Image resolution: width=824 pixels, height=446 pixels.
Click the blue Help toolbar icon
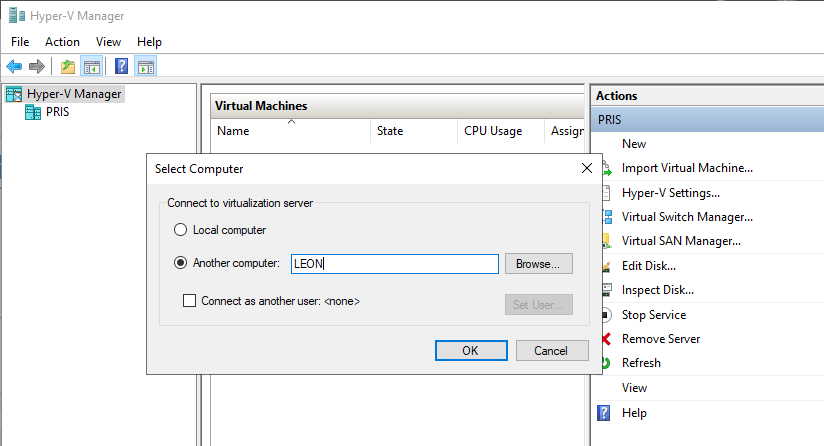coord(121,67)
